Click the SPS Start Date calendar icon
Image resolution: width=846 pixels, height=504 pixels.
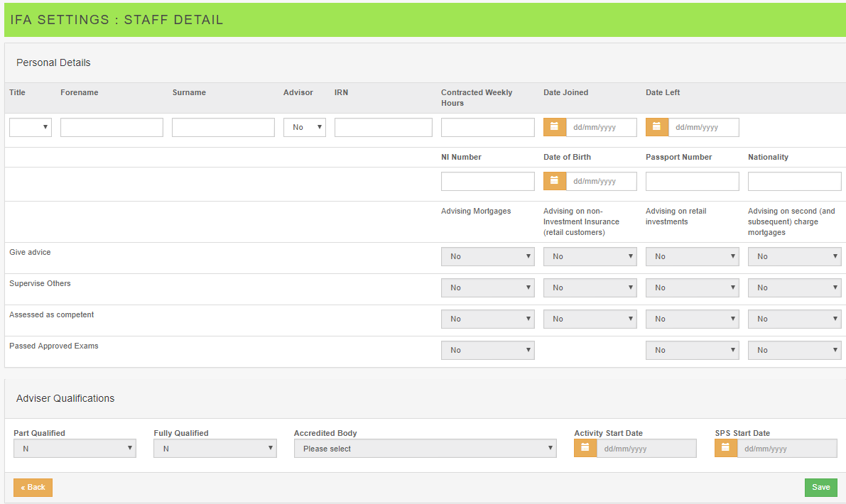(726, 448)
